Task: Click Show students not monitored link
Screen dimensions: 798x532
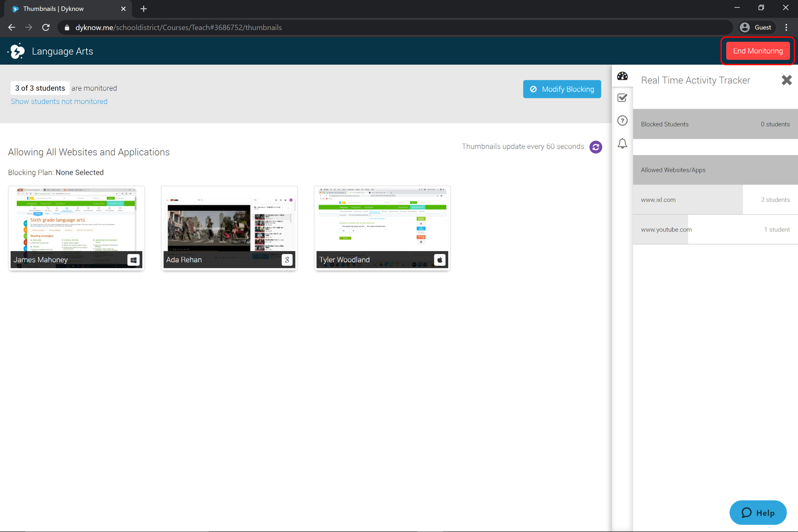Action: click(x=59, y=101)
